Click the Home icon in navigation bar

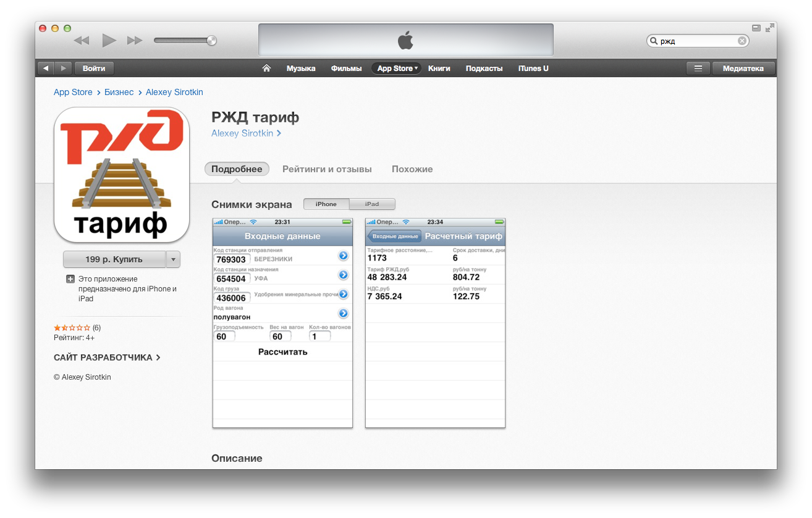[x=266, y=69]
